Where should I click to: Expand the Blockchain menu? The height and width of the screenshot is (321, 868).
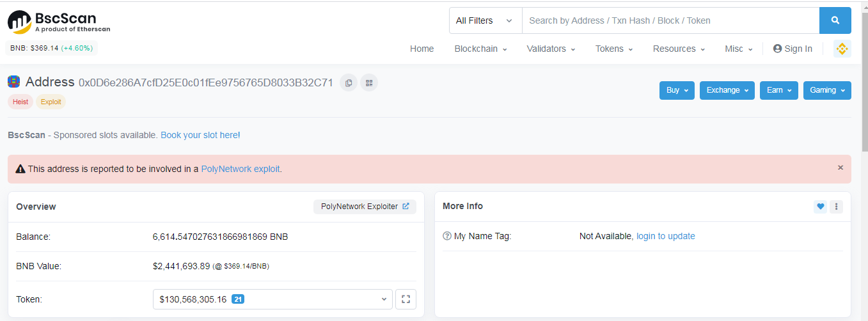click(x=480, y=49)
